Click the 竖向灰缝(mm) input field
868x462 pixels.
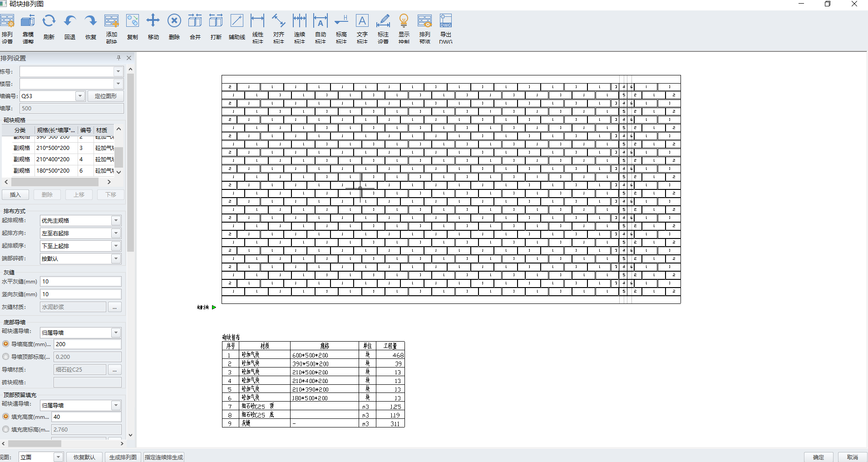pos(81,294)
